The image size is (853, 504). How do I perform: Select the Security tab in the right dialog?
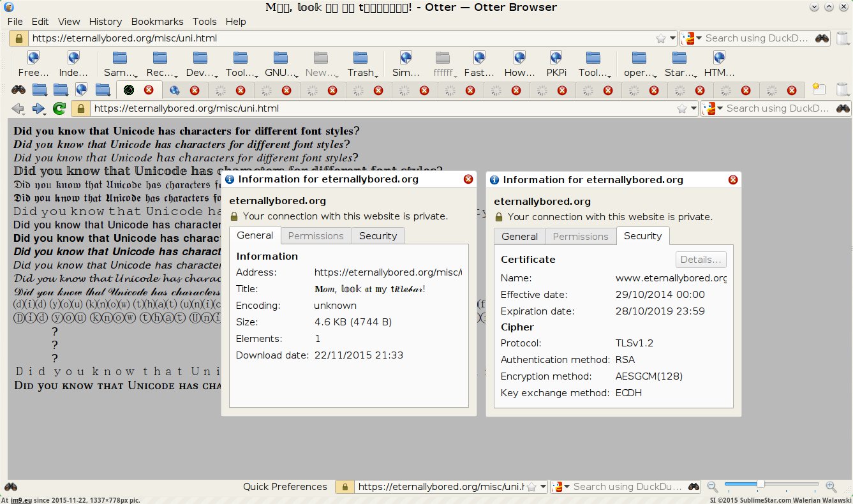[x=642, y=236]
